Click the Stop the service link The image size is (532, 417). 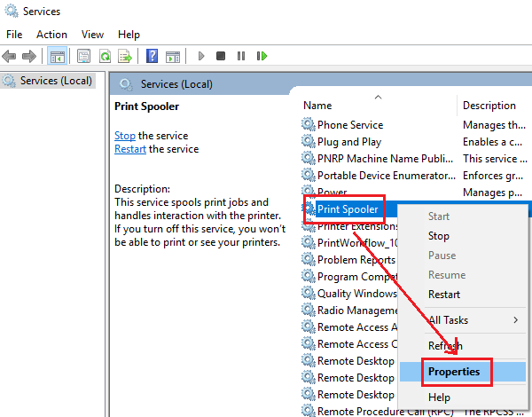pyautogui.click(x=125, y=136)
